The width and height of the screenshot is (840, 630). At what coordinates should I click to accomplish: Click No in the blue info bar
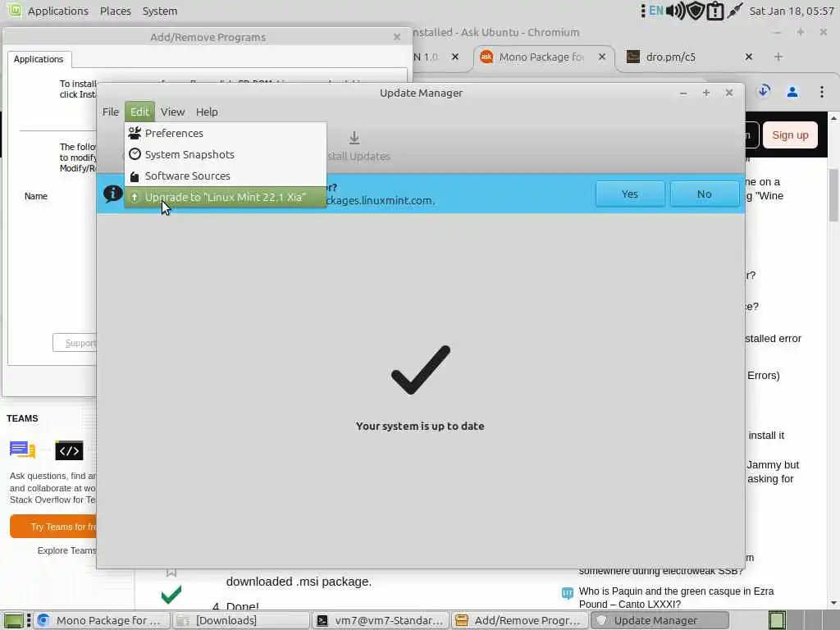(x=704, y=194)
